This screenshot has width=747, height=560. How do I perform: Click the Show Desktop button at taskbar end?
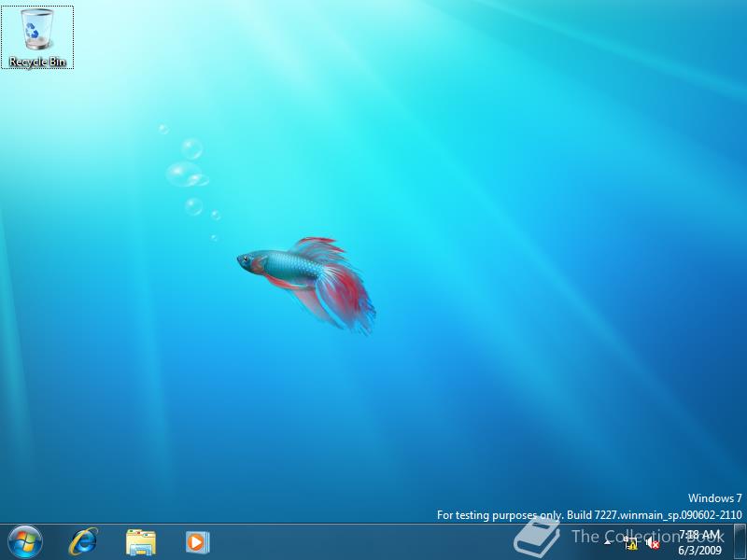(x=740, y=542)
